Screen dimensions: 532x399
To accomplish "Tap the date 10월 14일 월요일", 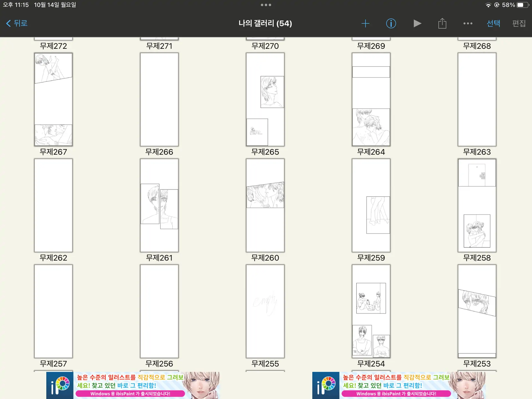I will point(55,5).
